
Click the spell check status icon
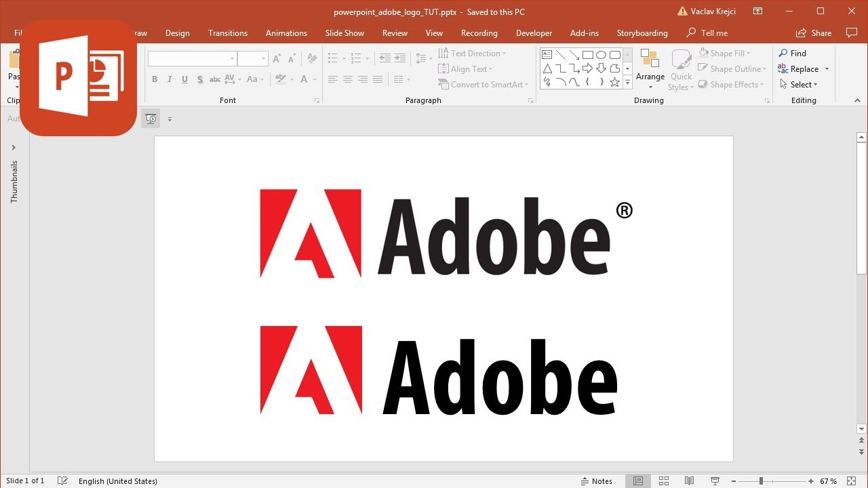pyautogui.click(x=62, y=481)
